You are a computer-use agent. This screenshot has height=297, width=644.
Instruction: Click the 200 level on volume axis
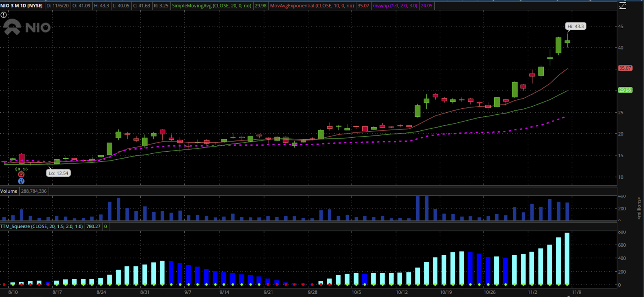pyautogui.click(x=622, y=208)
